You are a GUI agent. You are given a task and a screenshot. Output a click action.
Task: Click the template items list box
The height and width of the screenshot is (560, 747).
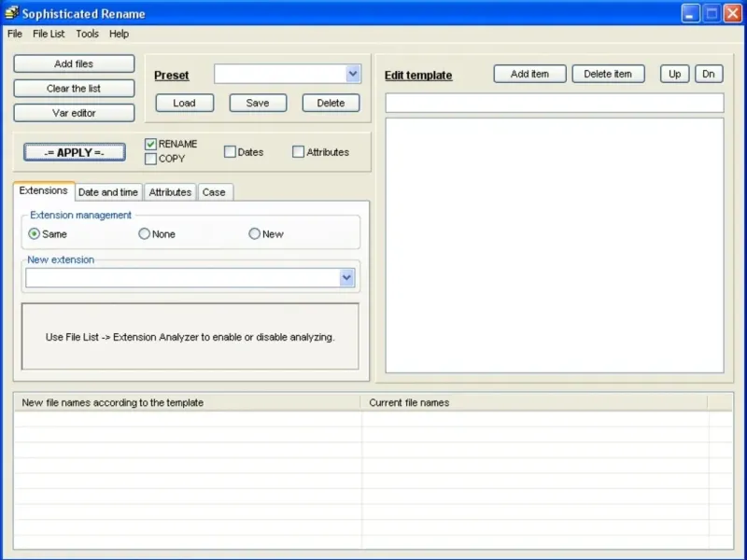click(x=555, y=245)
